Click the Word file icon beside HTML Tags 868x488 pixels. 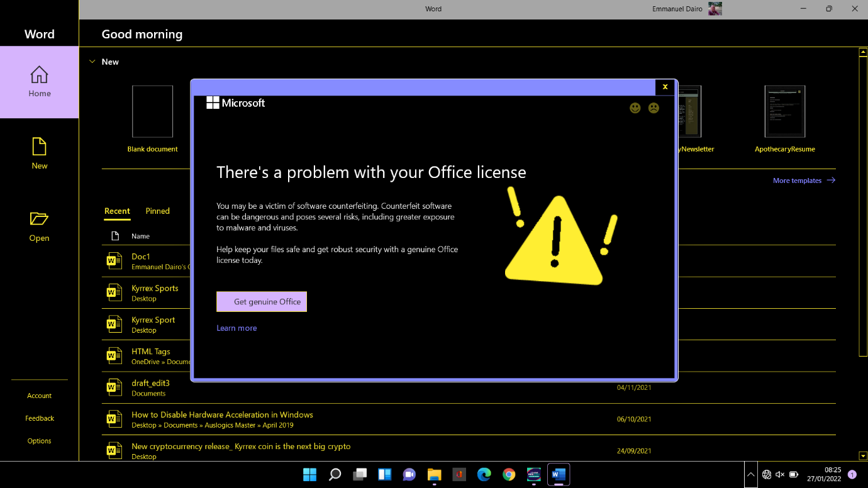[114, 355]
